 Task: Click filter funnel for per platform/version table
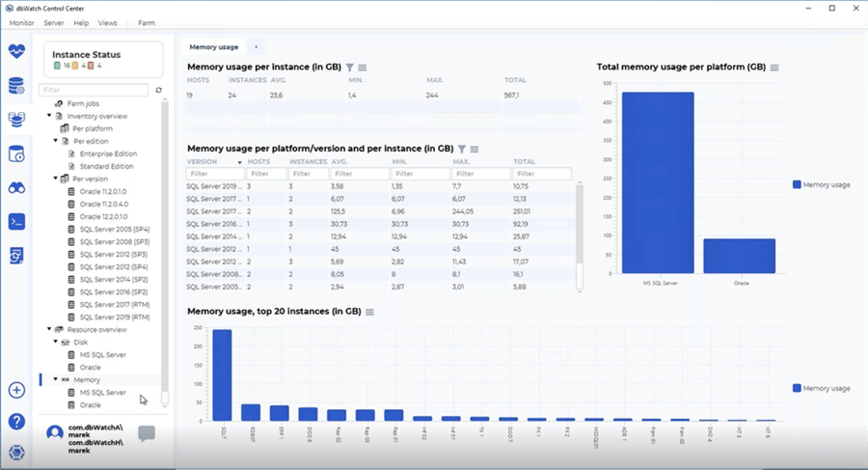coord(462,149)
